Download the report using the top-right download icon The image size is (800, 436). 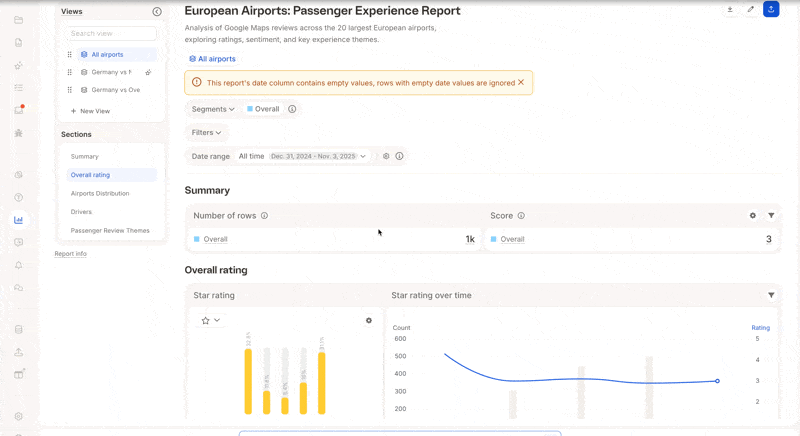[x=730, y=9]
